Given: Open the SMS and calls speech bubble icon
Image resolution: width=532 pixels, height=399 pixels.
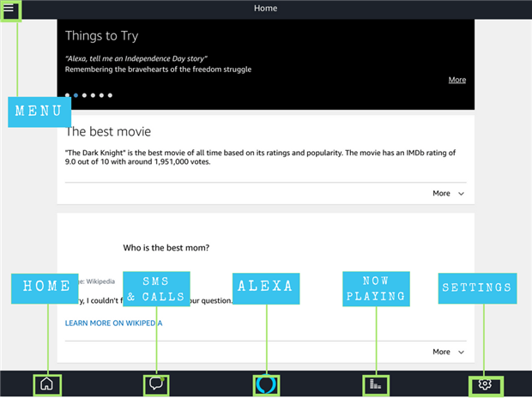Looking at the screenshot, I should click(155, 384).
